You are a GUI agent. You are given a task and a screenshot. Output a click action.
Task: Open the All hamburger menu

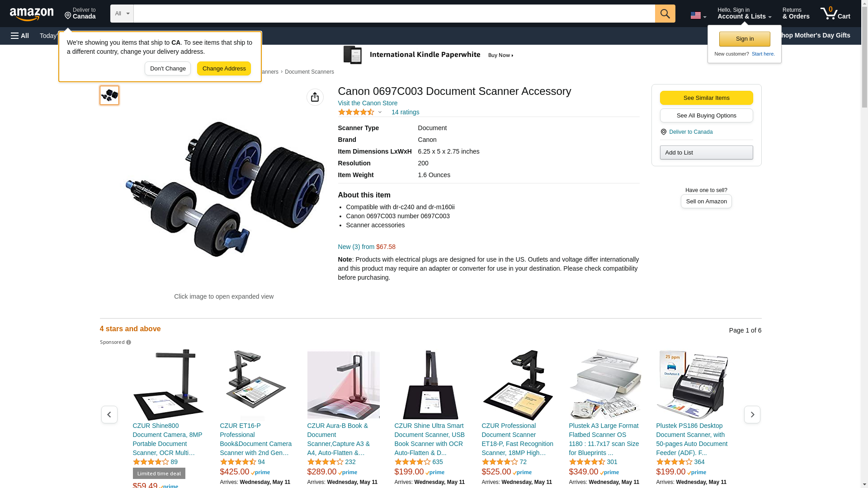(x=20, y=36)
